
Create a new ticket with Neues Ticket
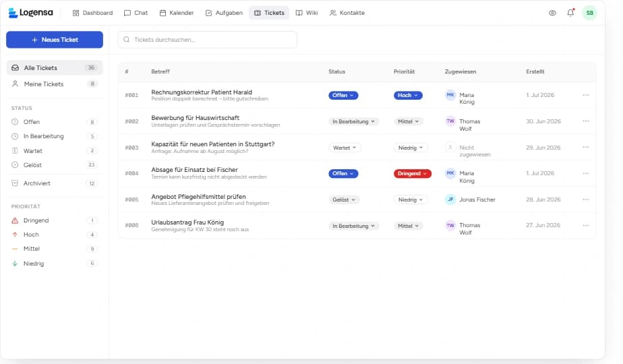tap(55, 40)
